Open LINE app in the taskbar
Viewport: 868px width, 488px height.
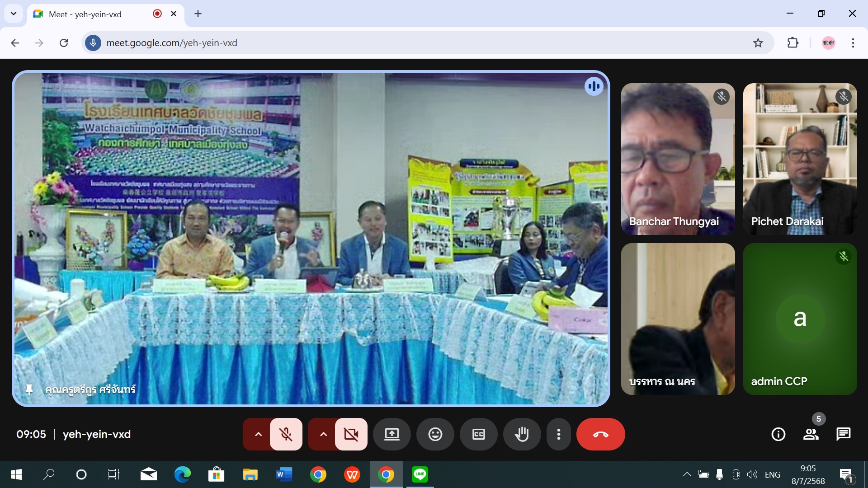[420, 474]
